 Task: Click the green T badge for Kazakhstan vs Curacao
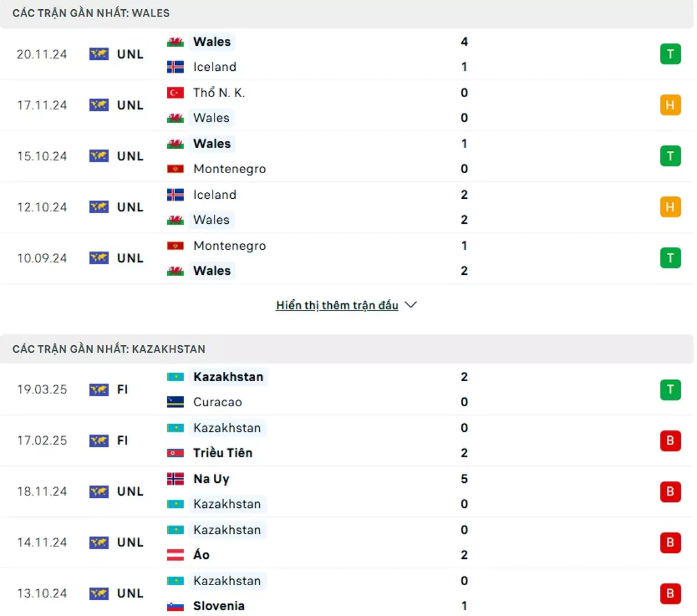pos(670,389)
